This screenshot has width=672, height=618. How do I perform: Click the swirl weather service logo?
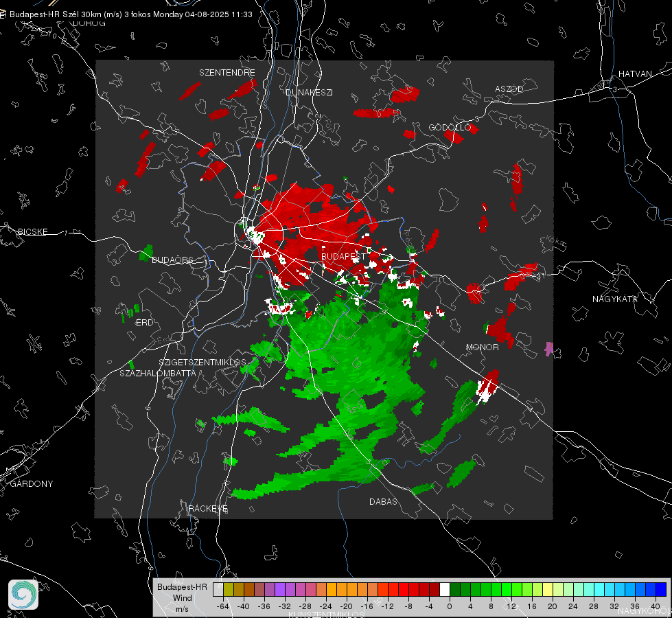(23, 595)
